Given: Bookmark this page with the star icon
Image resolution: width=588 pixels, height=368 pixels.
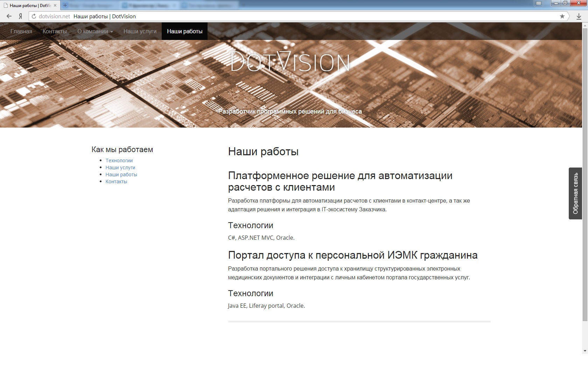Looking at the screenshot, I should pyautogui.click(x=562, y=16).
